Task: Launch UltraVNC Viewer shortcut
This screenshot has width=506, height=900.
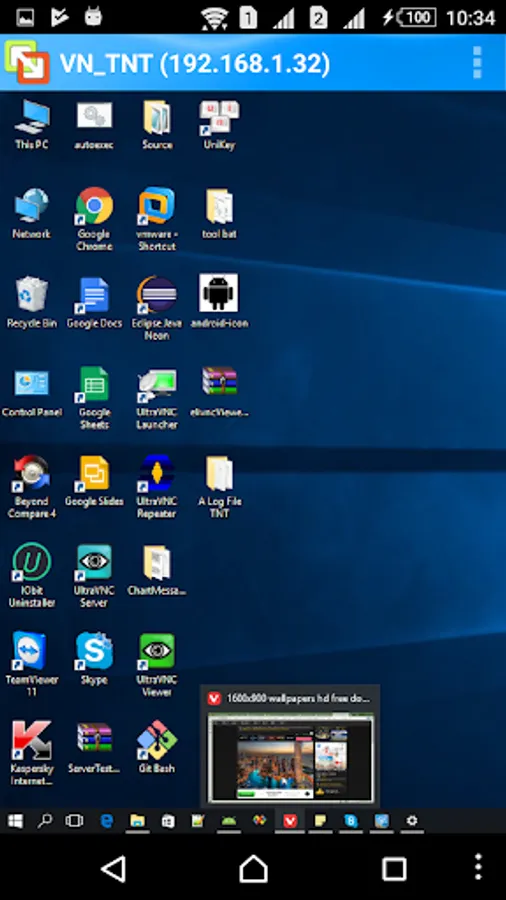Action: (x=157, y=665)
